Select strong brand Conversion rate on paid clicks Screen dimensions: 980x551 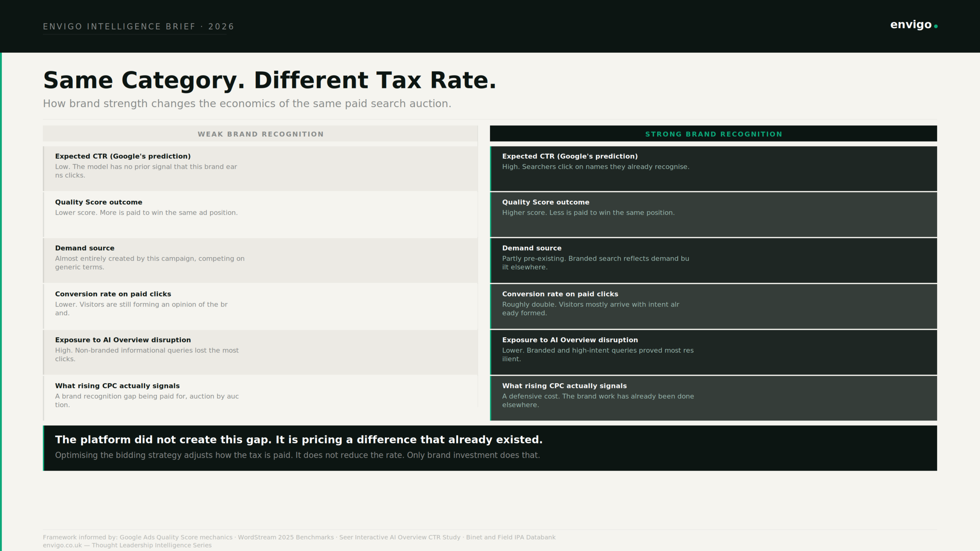pyautogui.click(x=713, y=306)
